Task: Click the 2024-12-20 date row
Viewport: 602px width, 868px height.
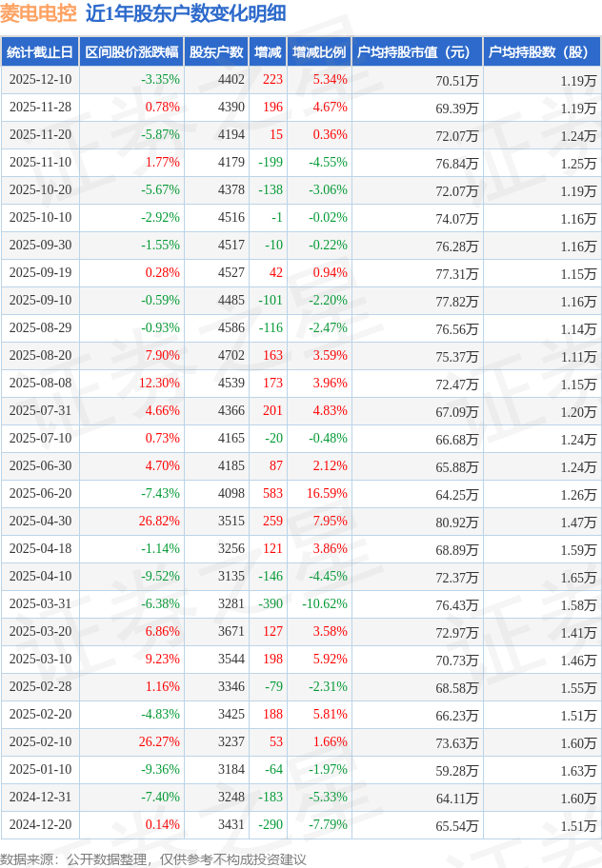Action: pos(40,825)
